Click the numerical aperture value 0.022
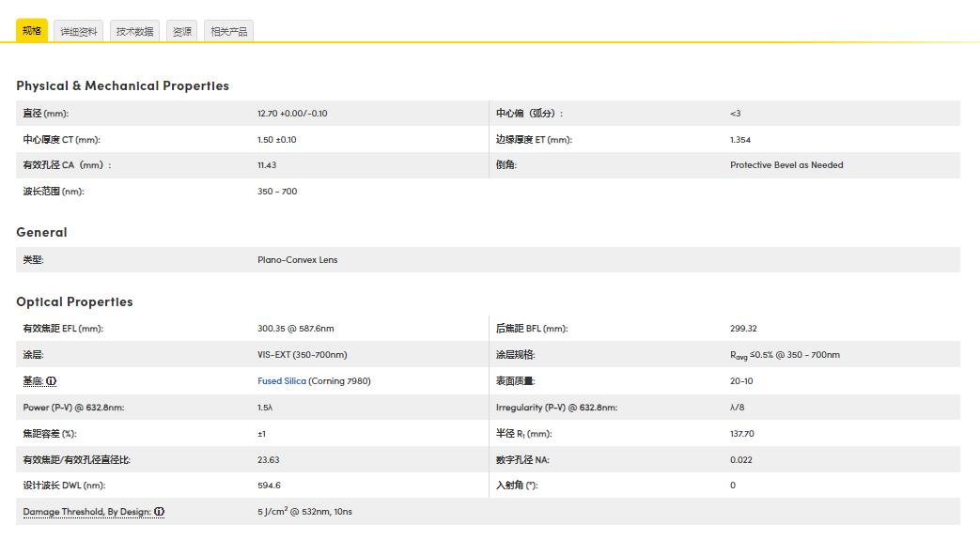Screen dimensions: 980x540 point(741,460)
